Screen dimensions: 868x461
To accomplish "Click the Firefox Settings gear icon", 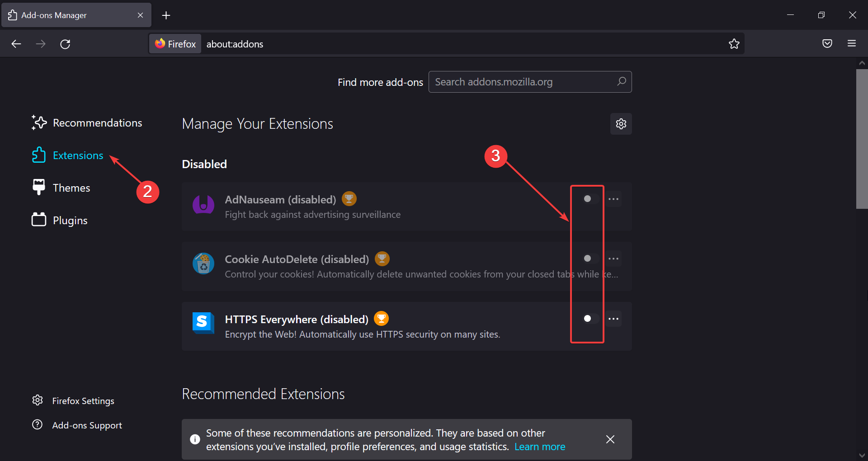I will click(x=38, y=400).
